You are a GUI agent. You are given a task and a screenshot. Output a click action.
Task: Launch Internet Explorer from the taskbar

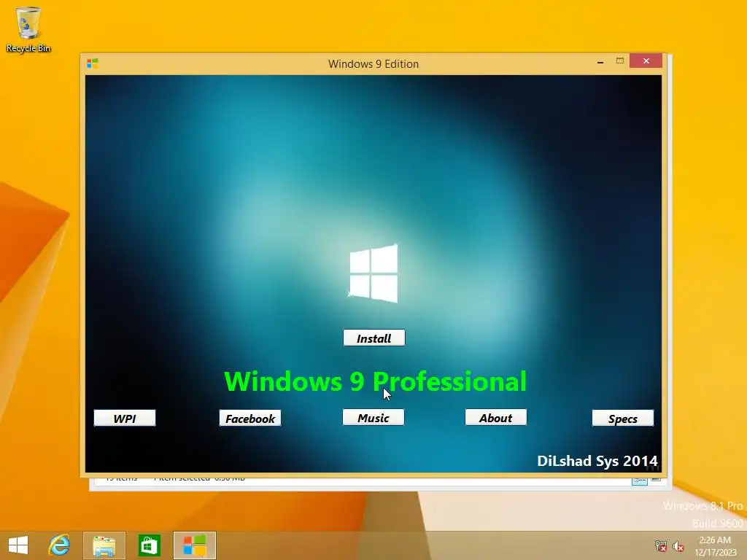click(x=60, y=545)
